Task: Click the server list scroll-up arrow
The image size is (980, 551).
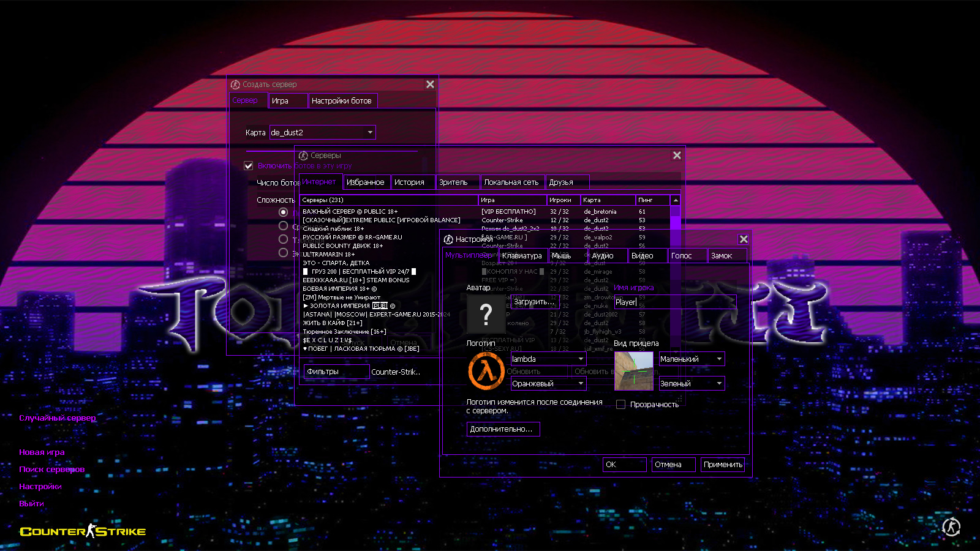Action: (675, 200)
